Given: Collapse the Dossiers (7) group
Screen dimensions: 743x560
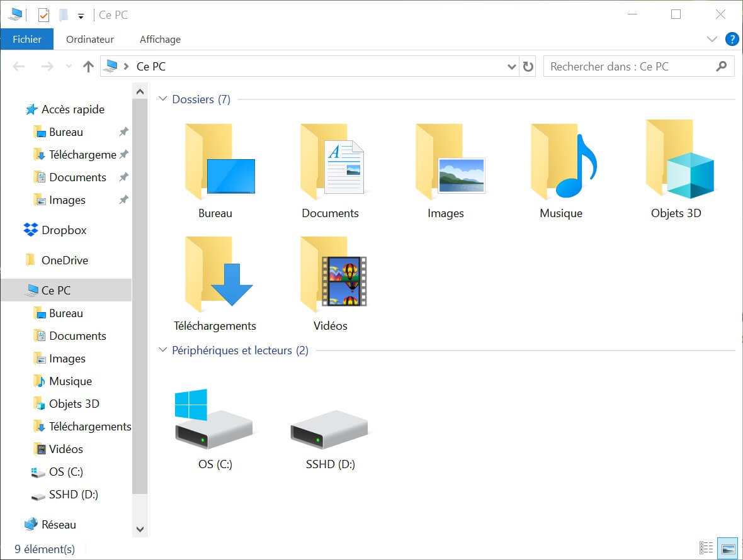Looking at the screenshot, I should 163,99.
